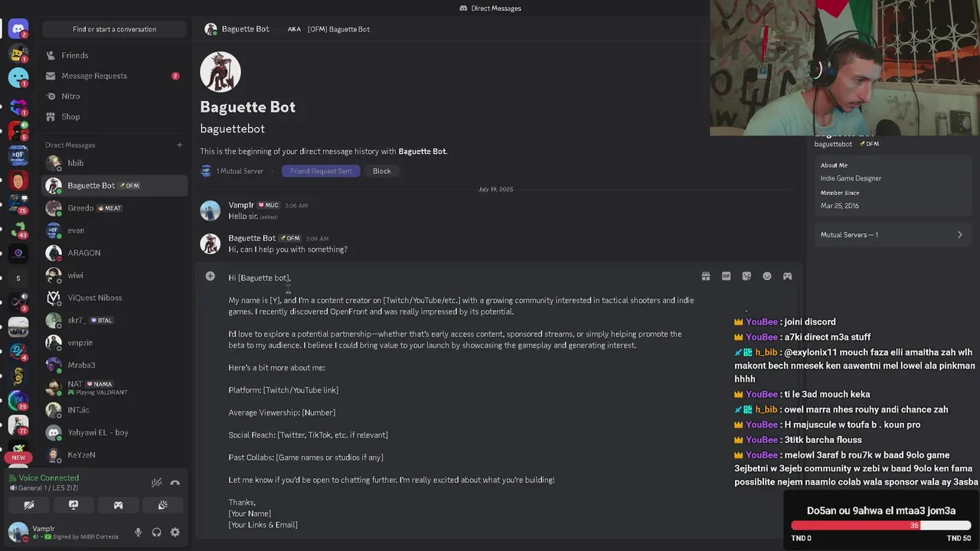Open the emoji picker
This screenshot has height=551, width=980.
click(x=766, y=276)
